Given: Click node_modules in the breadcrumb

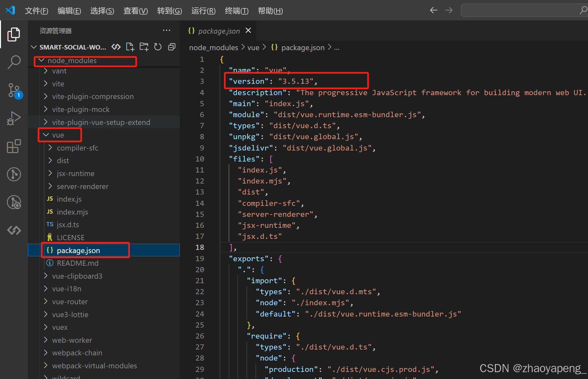Looking at the screenshot, I should pyautogui.click(x=213, y=48).
